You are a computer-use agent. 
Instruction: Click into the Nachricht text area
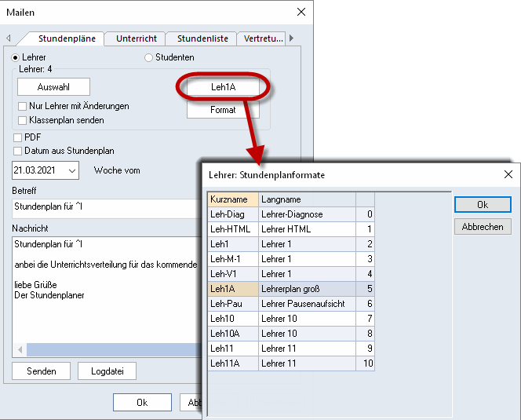coord(107,290)
